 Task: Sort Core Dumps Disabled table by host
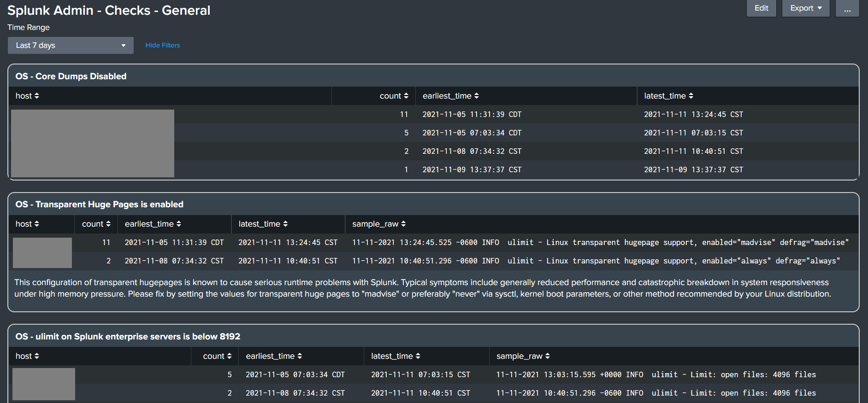27,96
